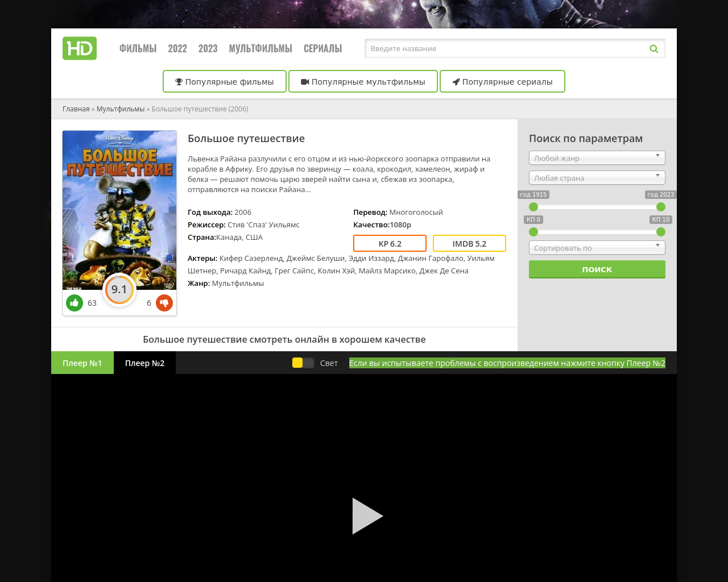Open МУЛЬТФИЛЬМЫ in the top menu
Screen dimensions: 728x582
pyautogui.click(x=260, y=48)
